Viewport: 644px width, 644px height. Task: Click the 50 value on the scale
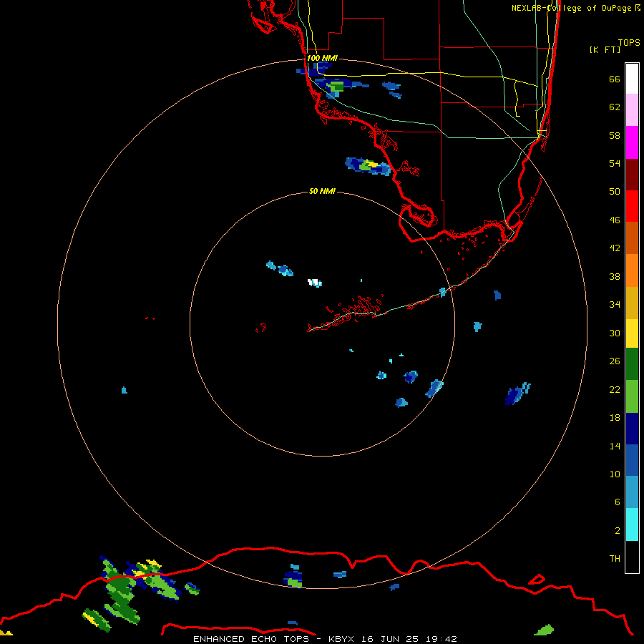(615, 191)
